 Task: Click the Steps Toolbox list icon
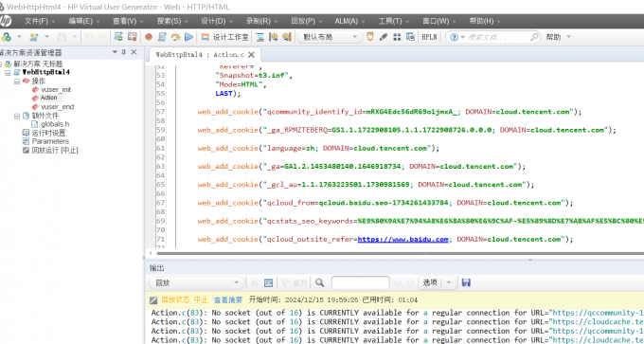(259, 37)
